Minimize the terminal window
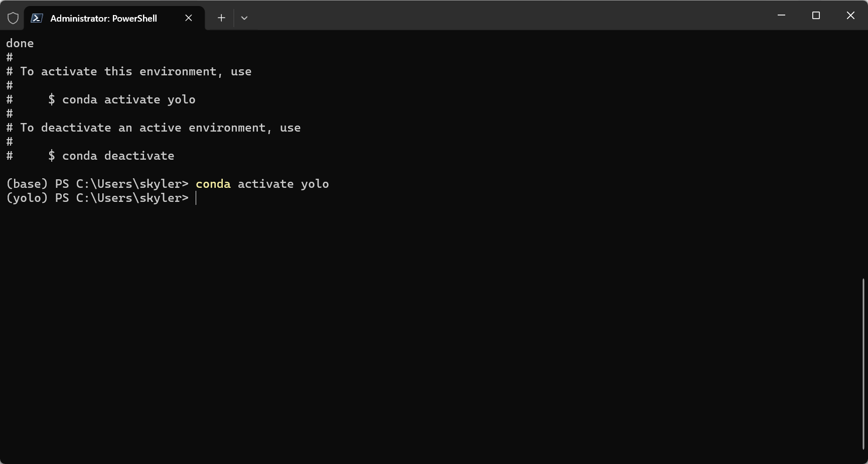Screen dimensions: 868x464 pyautogui.click(x=781, y=16)
